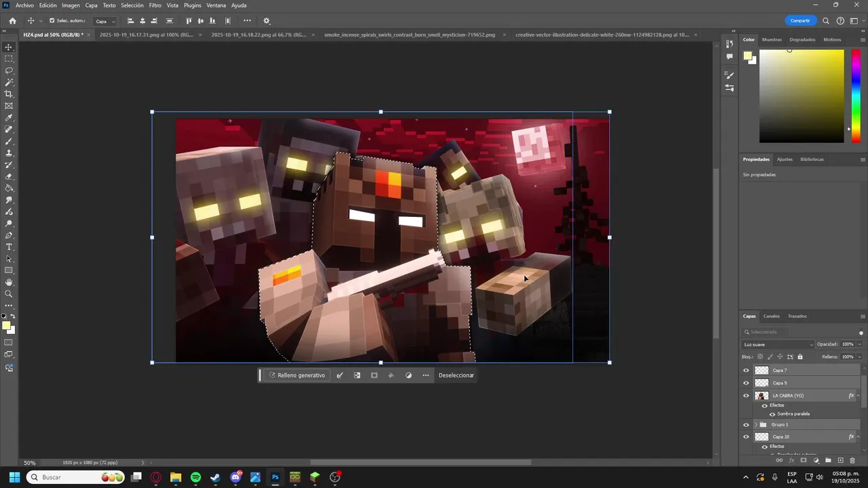This screenshot has width=868, height=488.
Task: Hide the LA CABRA (YO) layer
Action: tap(746, 396)
